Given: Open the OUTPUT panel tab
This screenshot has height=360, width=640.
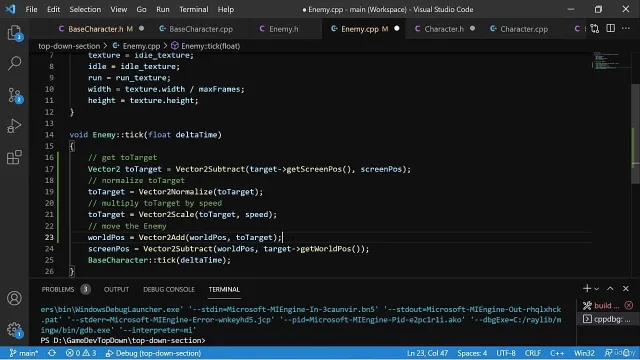Looking at the screenshot, I should tap(116, 289).
